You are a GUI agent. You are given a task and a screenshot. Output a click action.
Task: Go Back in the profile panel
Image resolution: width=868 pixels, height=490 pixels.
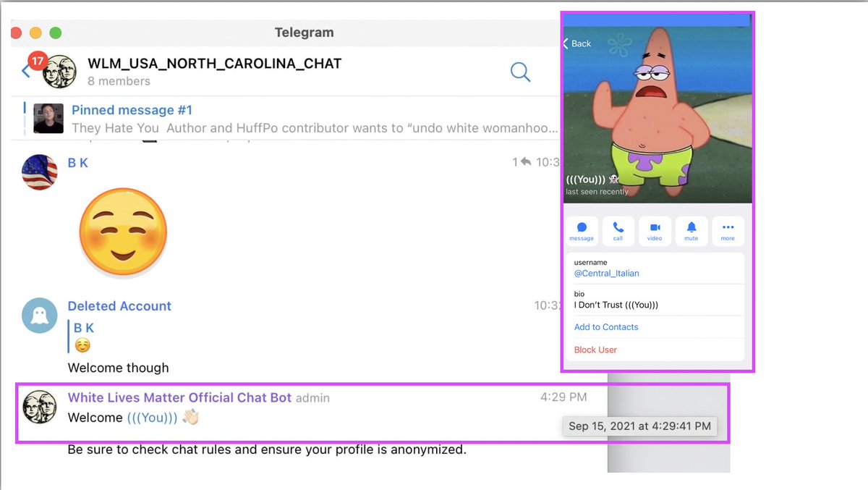tap(577, 43)
